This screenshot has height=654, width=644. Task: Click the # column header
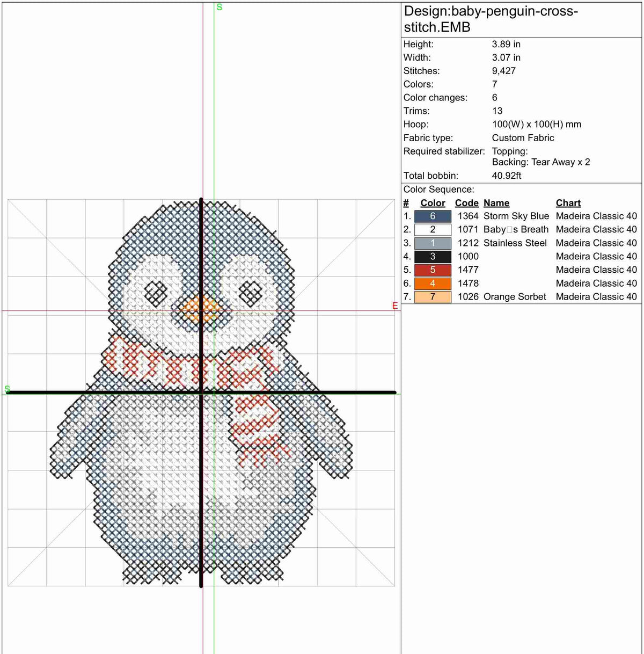406,203
